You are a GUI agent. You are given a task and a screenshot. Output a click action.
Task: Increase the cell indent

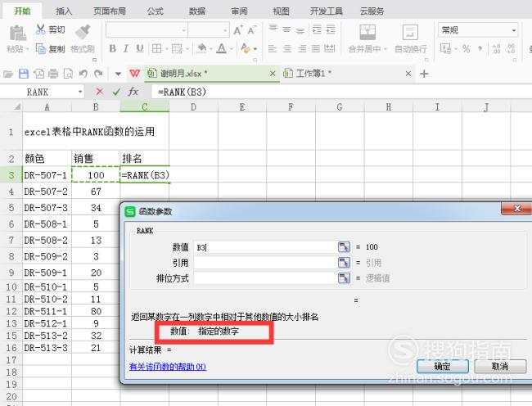point(331,29)
